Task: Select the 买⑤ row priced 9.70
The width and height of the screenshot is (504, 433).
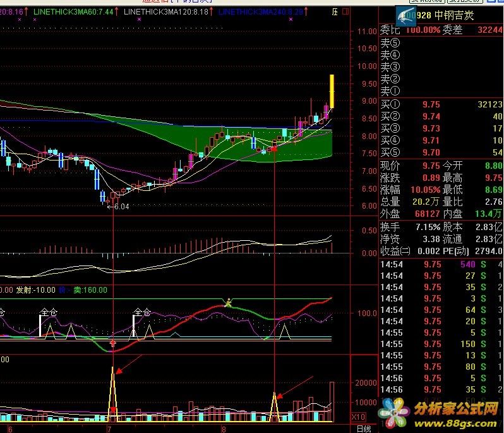Action: tap(441, 152)
